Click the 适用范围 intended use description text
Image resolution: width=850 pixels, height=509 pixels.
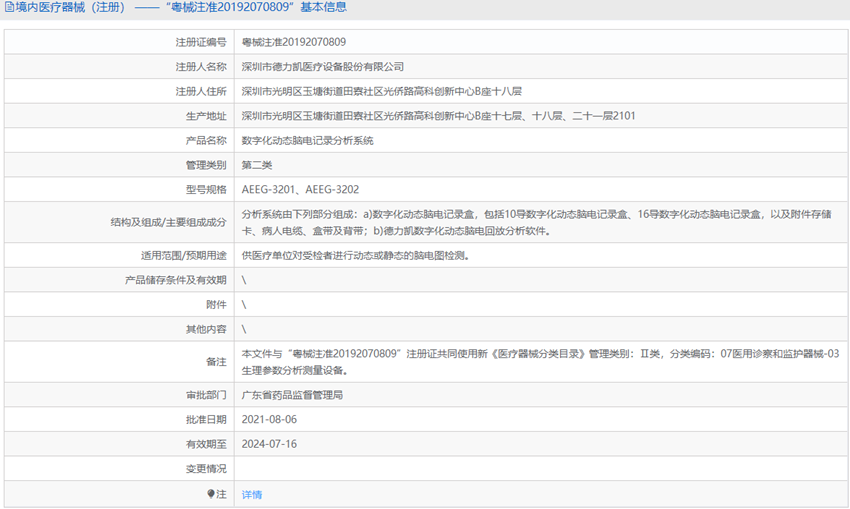tap(355, 255)
